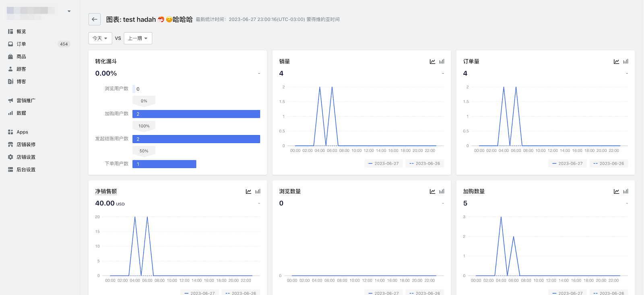Click the 40.00 USD net sales value

[110, 203]
